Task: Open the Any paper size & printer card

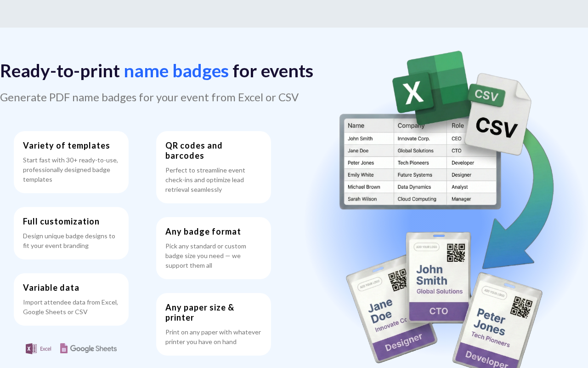Action: point(214,324)
